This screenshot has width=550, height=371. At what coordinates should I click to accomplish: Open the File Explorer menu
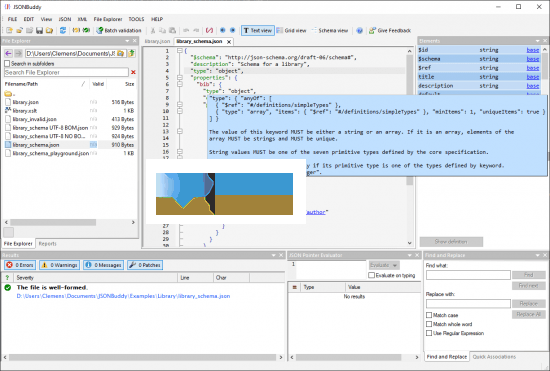click(x=108, y=19)
